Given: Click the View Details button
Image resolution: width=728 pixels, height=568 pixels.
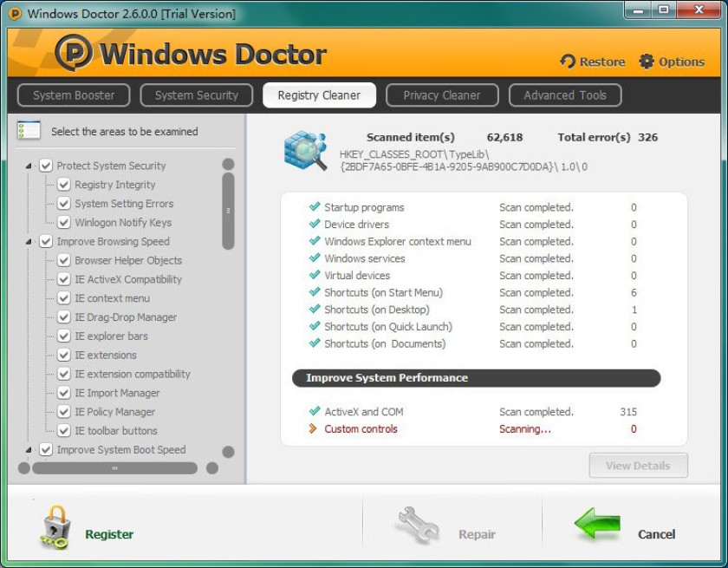Looking at the screenshot, I should coord(639,466).
